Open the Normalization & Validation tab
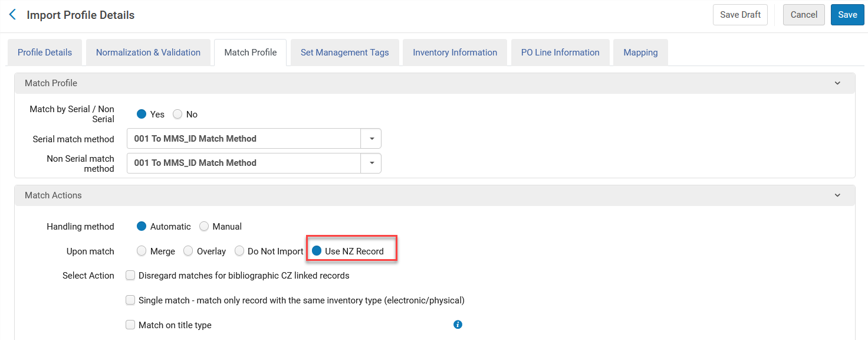This screenshot has height=340, width=868. [148, 53]
